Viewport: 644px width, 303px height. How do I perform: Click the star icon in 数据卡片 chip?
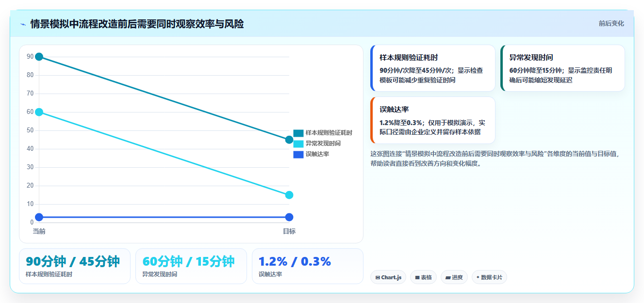coord(478,277)
